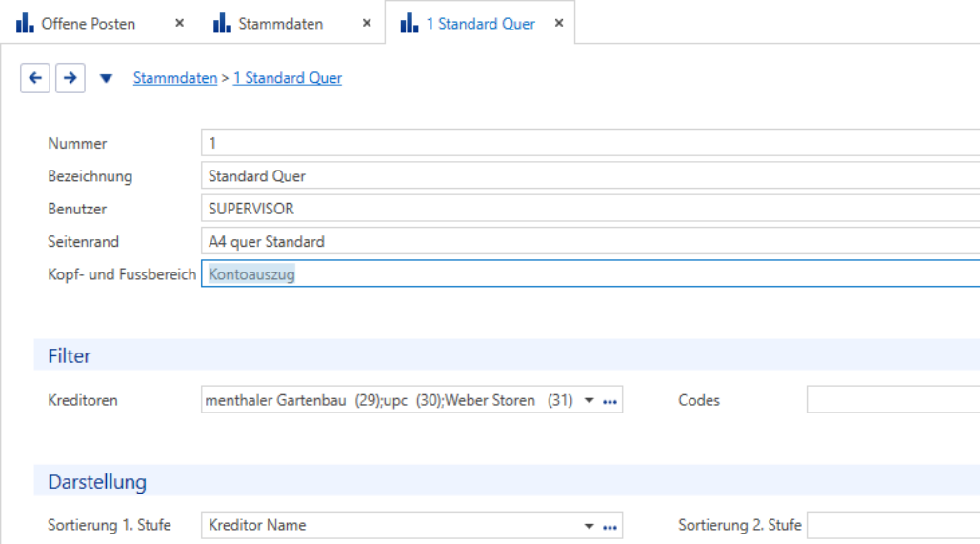Click into the Nummer field
This screenshot has width=980, height=544.
click(x=590, y=143)
